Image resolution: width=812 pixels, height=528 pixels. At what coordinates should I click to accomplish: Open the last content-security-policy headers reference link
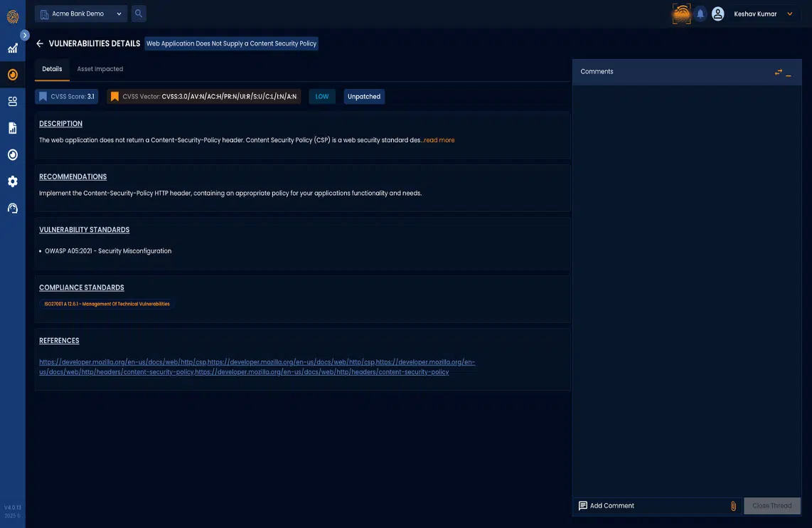(x=322, y=372)
